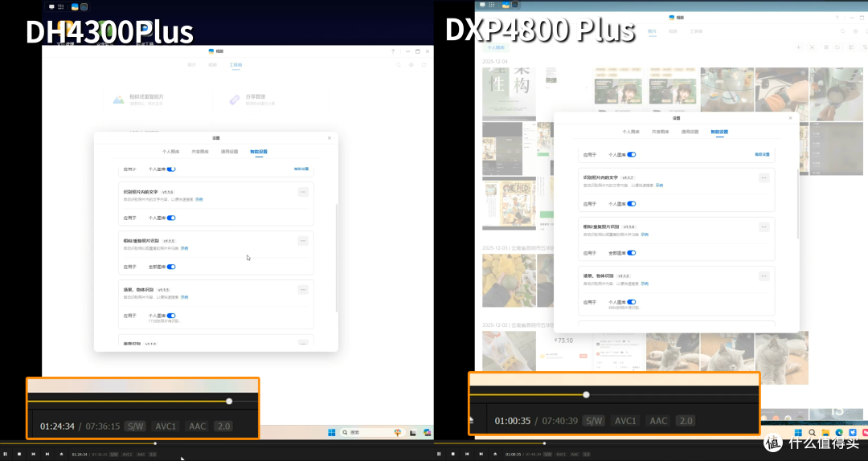868x461 pixels.
Task: Click the scrollbar in DH4300Plus settings dialog
Action: (336, 258)
